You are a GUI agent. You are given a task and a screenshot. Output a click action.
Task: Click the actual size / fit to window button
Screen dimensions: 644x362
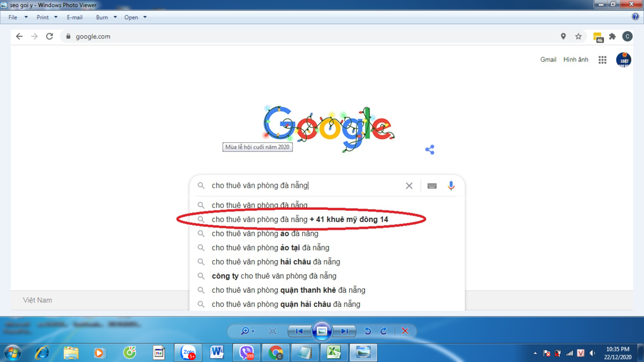click(x=273, y=331)
